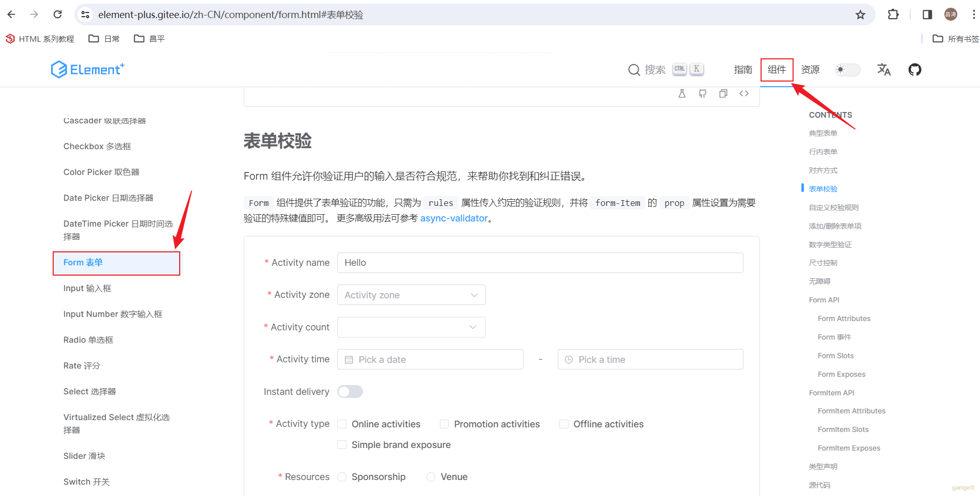980x496 pixels.
Task: Click Activity name input field
Action: (x=540, y=263)
